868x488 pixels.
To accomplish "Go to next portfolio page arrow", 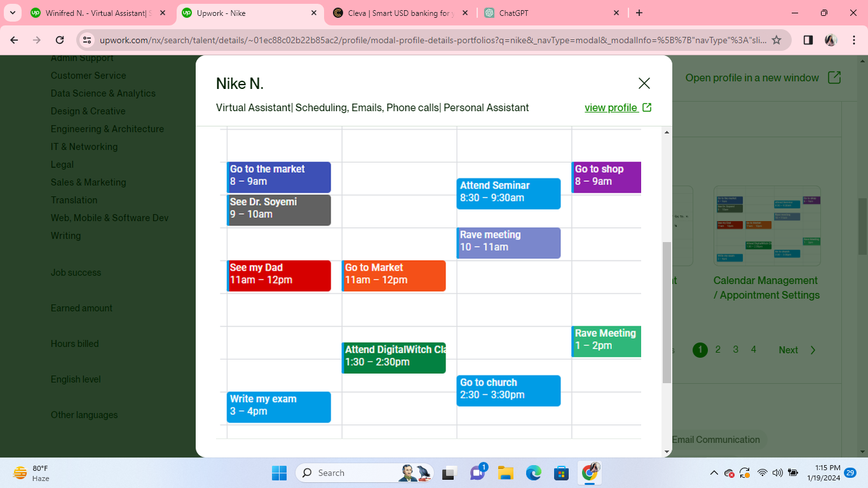I will (813, 350).
